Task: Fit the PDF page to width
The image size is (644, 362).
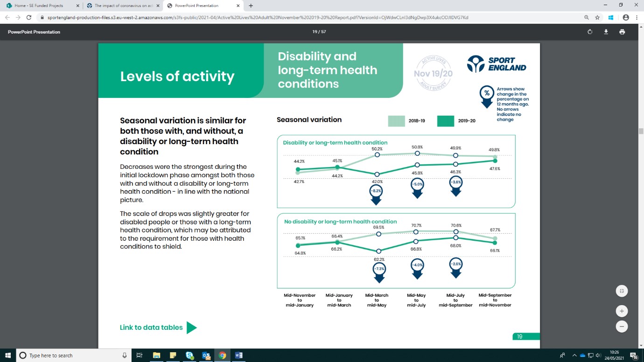Action: tap(622, 291)
